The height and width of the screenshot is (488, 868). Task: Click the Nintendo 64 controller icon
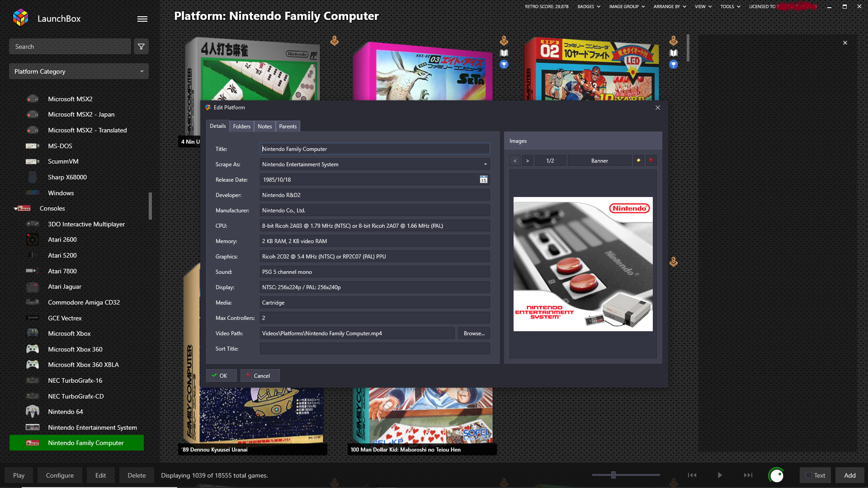tap(32, 412)
